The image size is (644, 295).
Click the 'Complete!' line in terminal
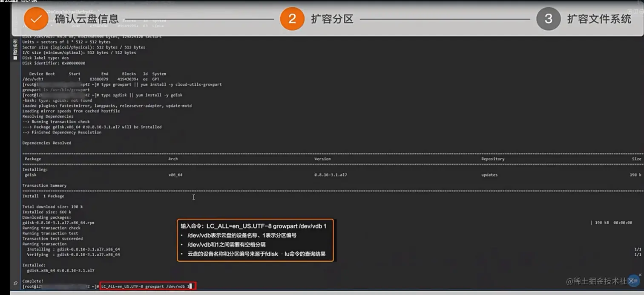[33, 281]
